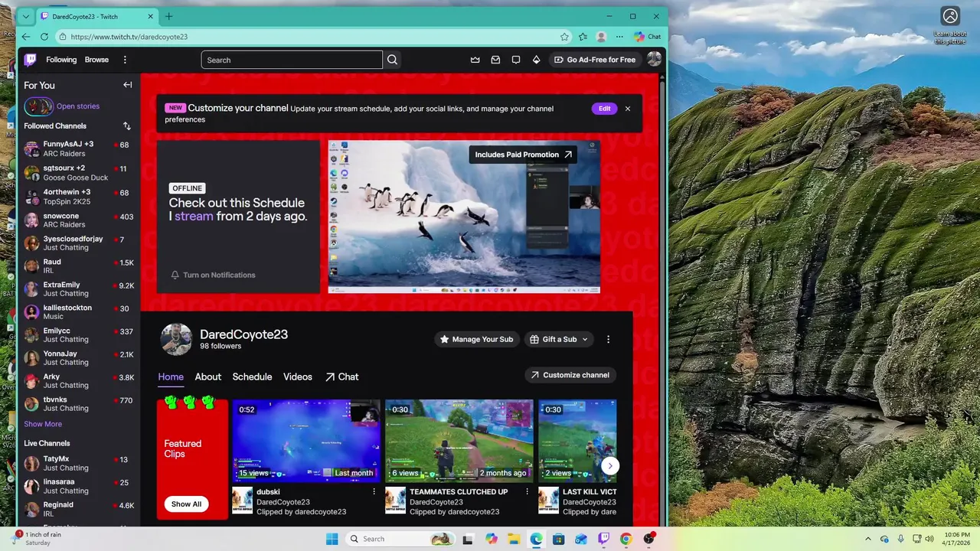Add this page to favorites star
The height and width of the screenshot is (551, 980).
(564, 36)
